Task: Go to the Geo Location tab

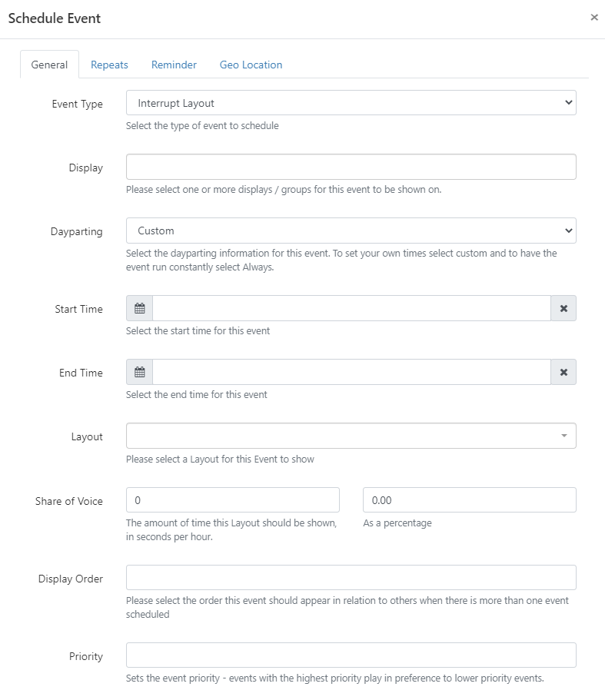Action: click(x=251, y=65)
